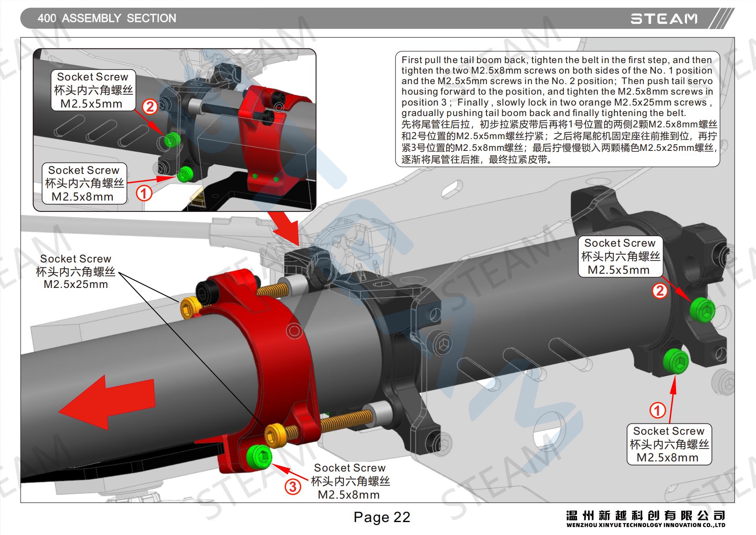The image size is (756, 535).
Task: Click the M2.5x5mm label on right boom mount
Action: (x=620, y=256)
